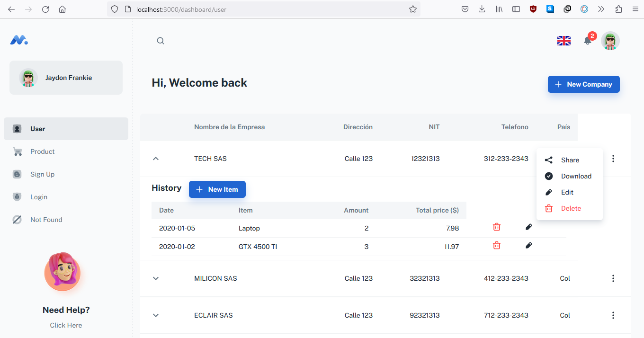Select the TECH SAS company name
The height and width of the screenshot is (338, 644).
pyautogui.click(x=210, y=159)
